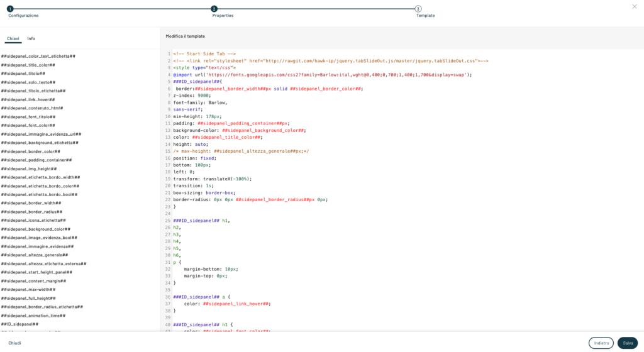Viewport: 644px width, 352px height.
Task: Select key ##sidepanel_immagine_evidenza##
Action: (x=37, y=246)
